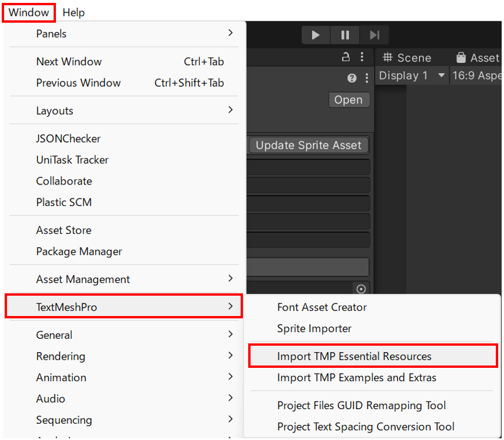Open the 16:9 Aspect dropdown

[477, 76]
